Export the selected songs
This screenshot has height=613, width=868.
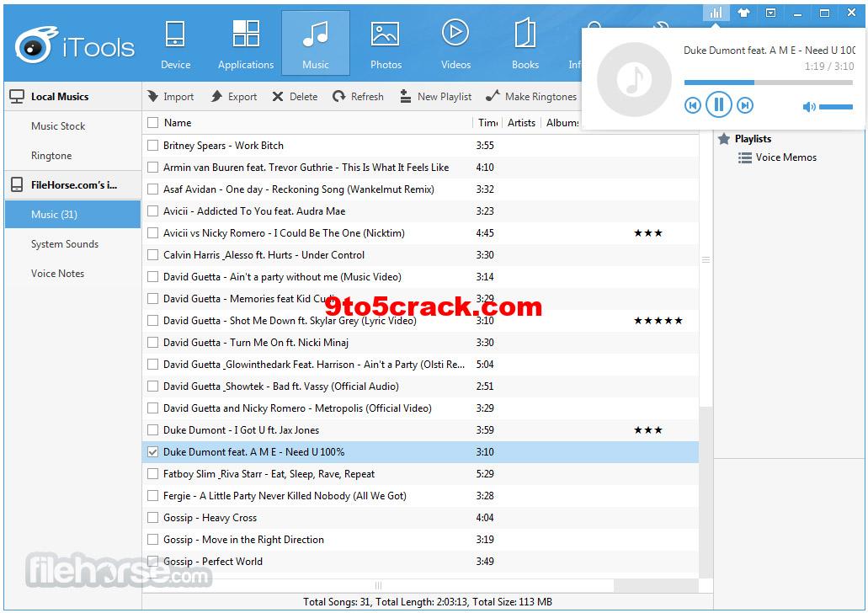[x=233, y=96]
